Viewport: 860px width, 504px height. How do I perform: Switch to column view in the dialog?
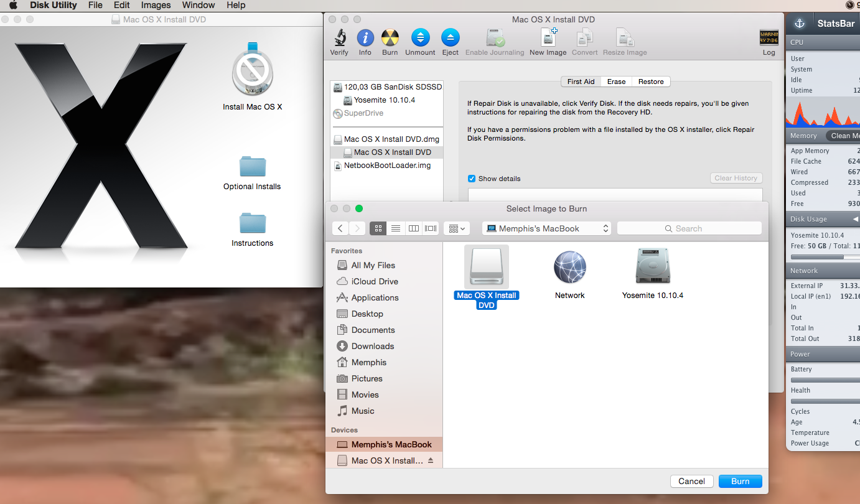[x=413, y=228]
